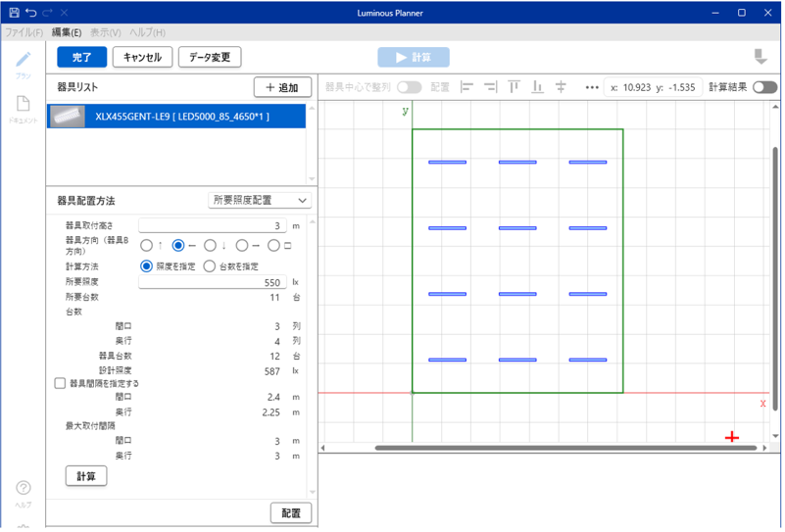Image resolution: width=785 pixels, height=532 pixels.
Task: Open the プラン pencil sidebar icon
Action: tap(24, 60)
